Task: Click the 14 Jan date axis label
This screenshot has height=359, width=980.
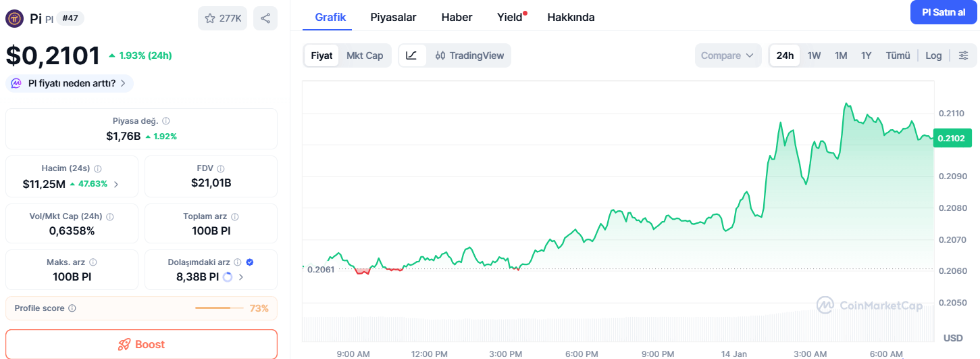Action: (x=734, y=354)
